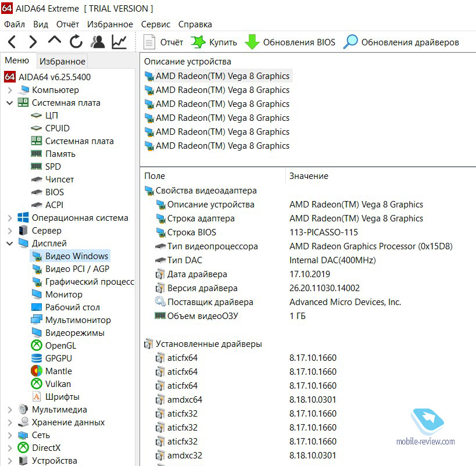Screen dimensions: 476x466
Task: Select the CPUID tree item
Action: (50, 128)
